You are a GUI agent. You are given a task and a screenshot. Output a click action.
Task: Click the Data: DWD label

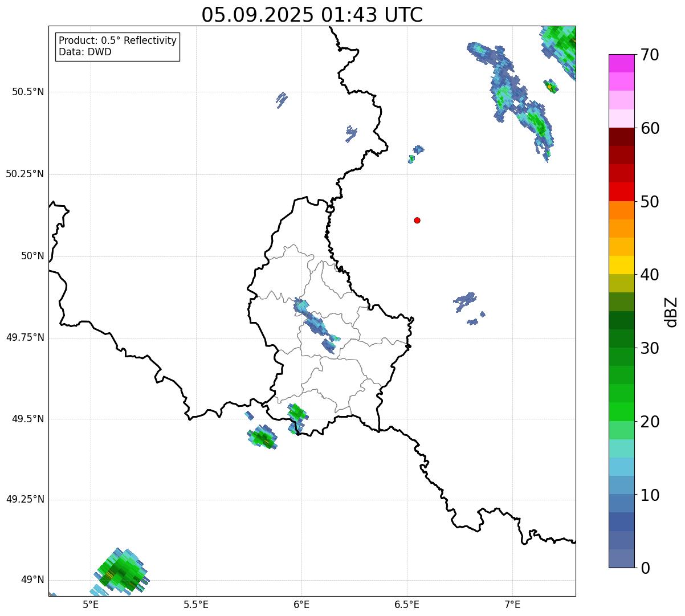[x=85, y=52]
